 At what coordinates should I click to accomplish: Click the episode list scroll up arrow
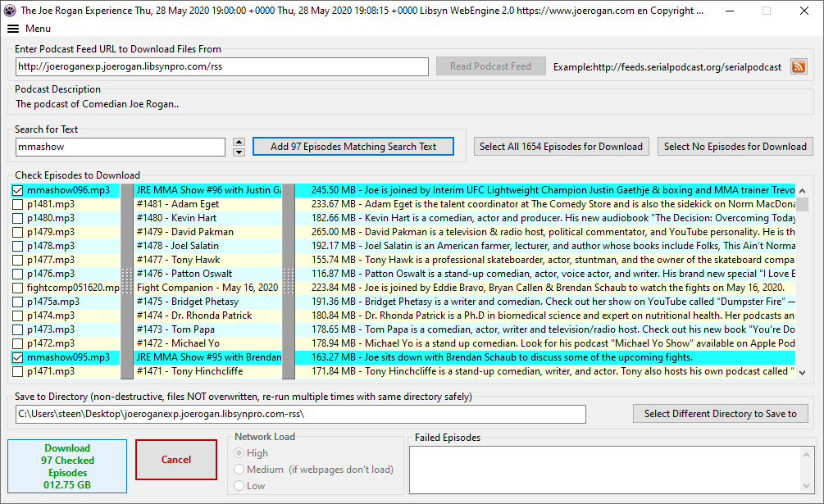point(802,191)
